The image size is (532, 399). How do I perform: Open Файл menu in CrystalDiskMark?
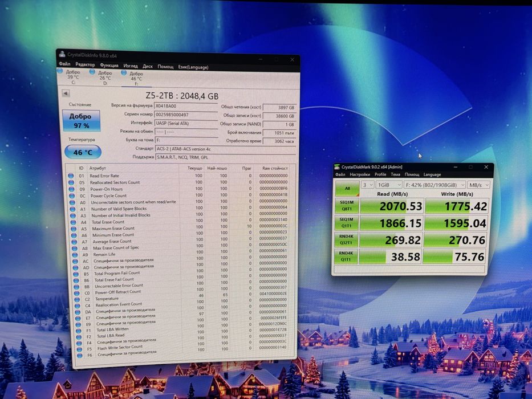340,174
